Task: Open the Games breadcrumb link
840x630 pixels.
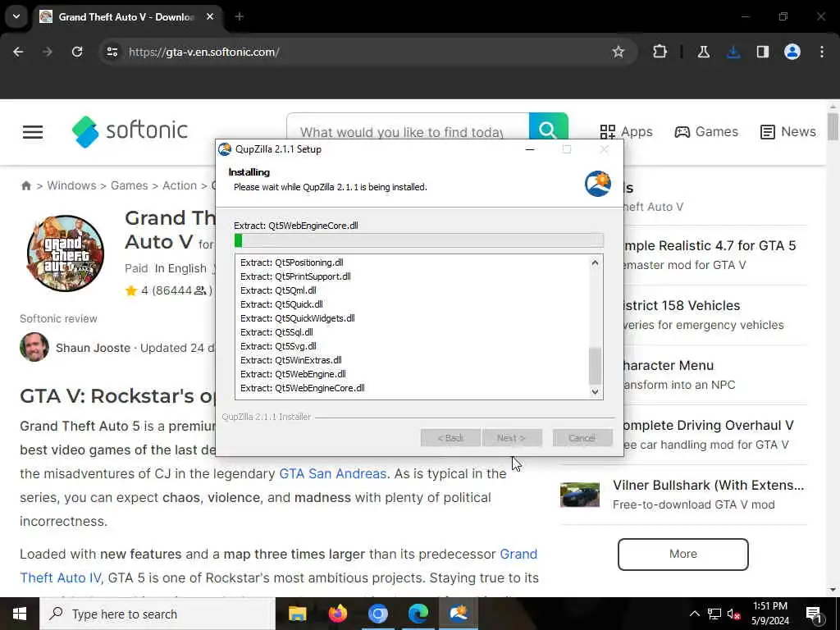Action: pos(129,185)
